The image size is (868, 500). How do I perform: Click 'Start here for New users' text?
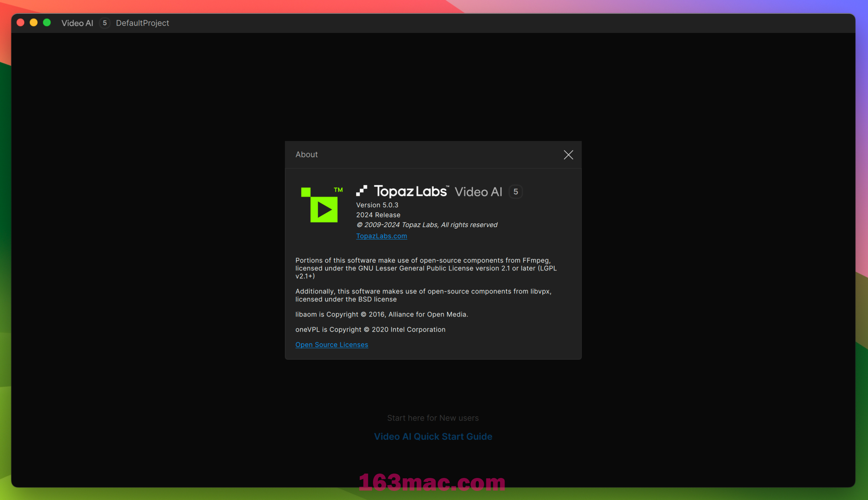pos(433,418)
